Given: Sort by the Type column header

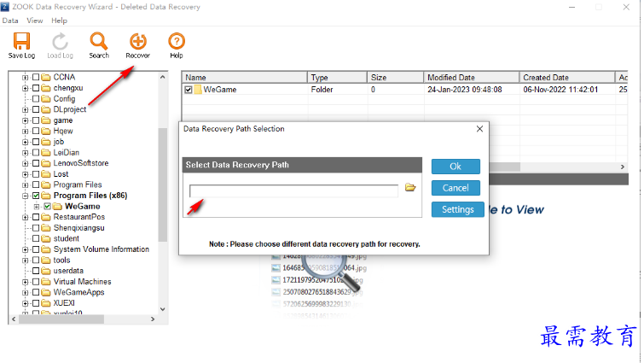Looking at the screenshot, I should (x=337, y=77).
